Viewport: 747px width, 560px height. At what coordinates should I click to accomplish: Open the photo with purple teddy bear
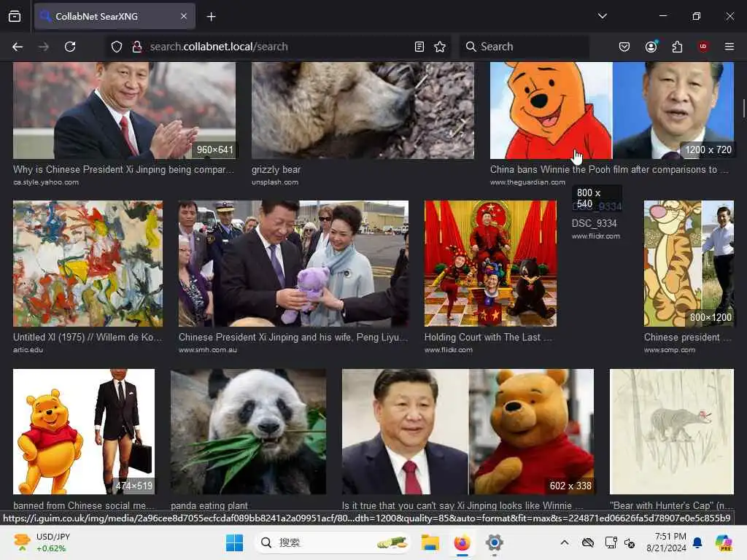[293, 263]
